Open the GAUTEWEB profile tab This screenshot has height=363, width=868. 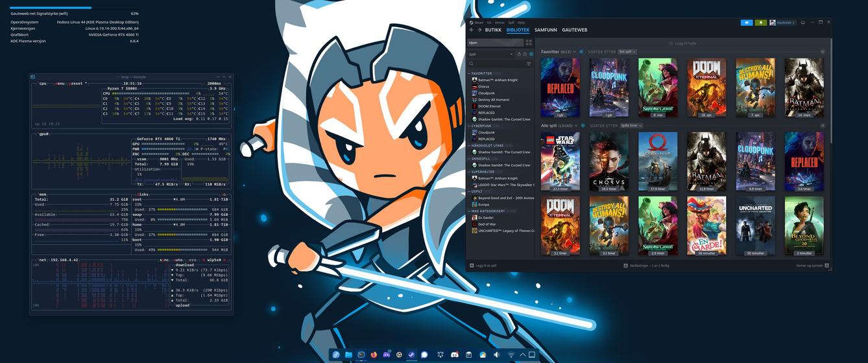(x=574, y=30)
